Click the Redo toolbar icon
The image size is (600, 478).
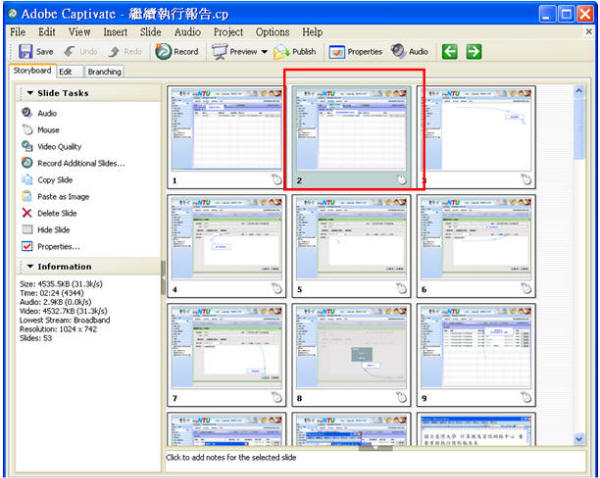click(114, 51)
